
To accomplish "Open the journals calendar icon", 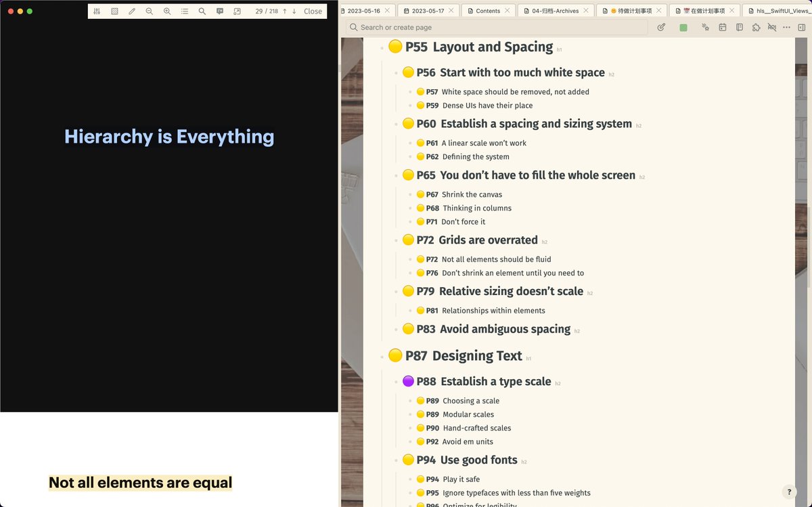I will pos(723,27).
